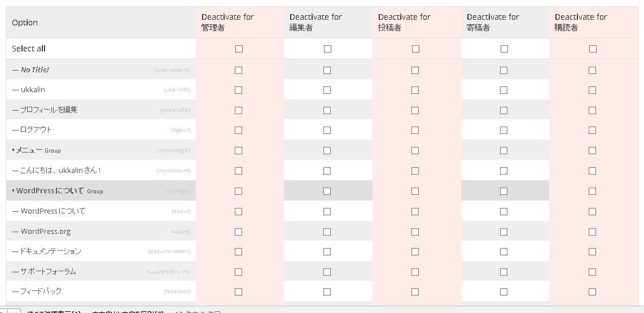Deactivate ドキュメンテーション for 管理者
644x313 pixels.
click(238, 251)
